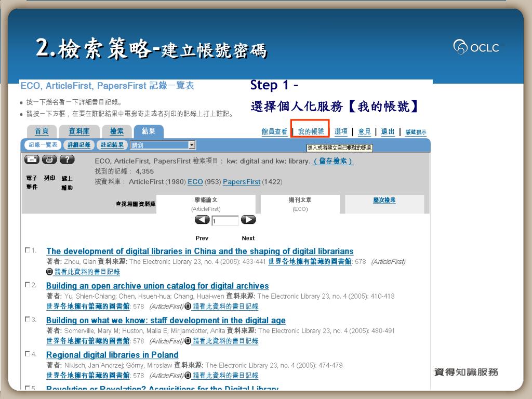Switch to the 資料庫 tab
Viewport: 532px width, 399px height.
click(79, 131)
